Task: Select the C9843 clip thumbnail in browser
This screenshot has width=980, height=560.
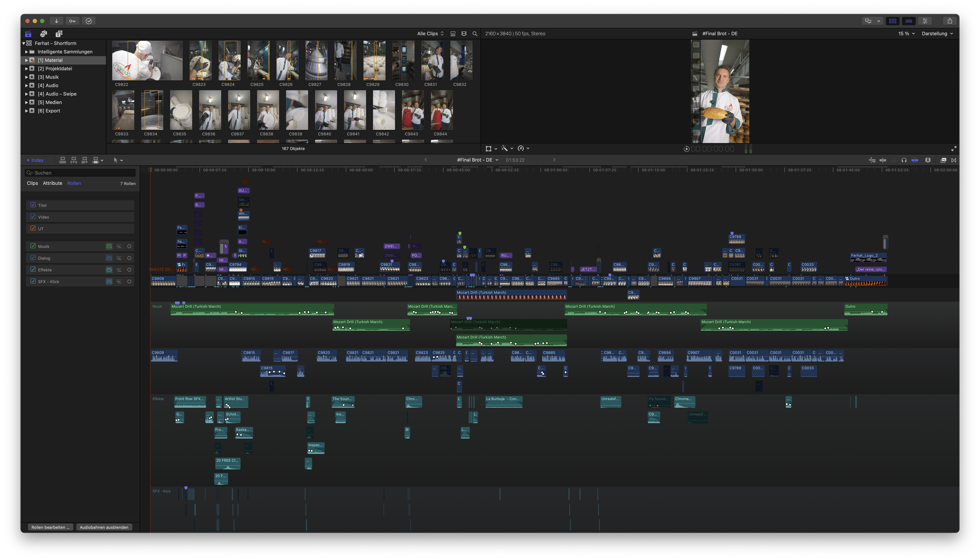Action: [413, 110]
